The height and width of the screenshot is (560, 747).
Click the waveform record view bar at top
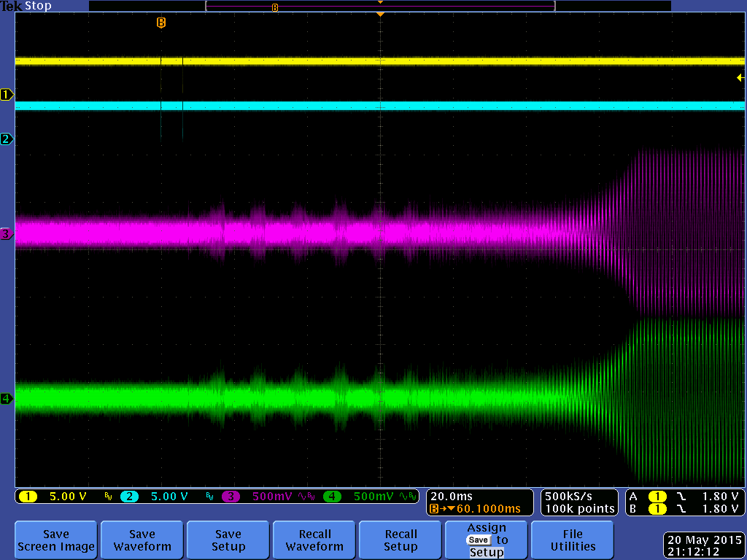click(380, 6)
